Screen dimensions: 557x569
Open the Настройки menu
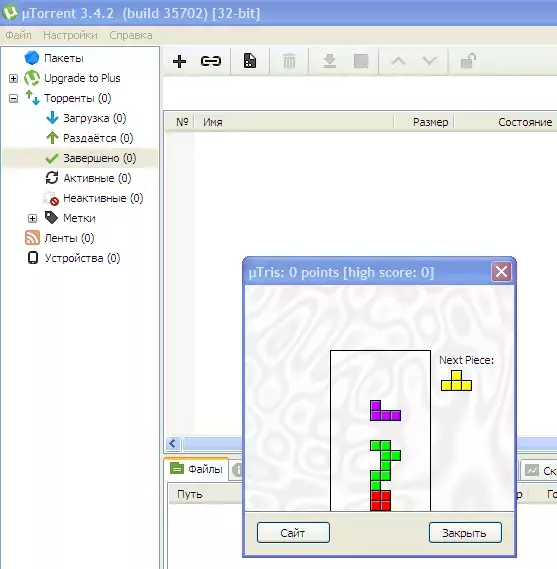tap(70, 35)
